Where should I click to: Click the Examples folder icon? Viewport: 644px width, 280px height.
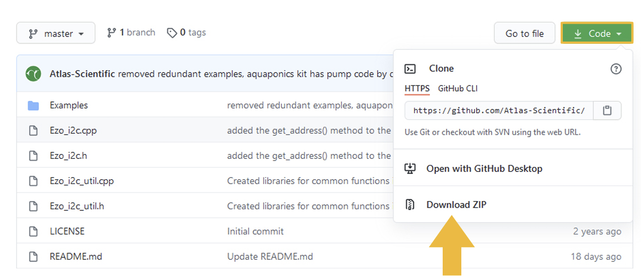click(33, 106)
